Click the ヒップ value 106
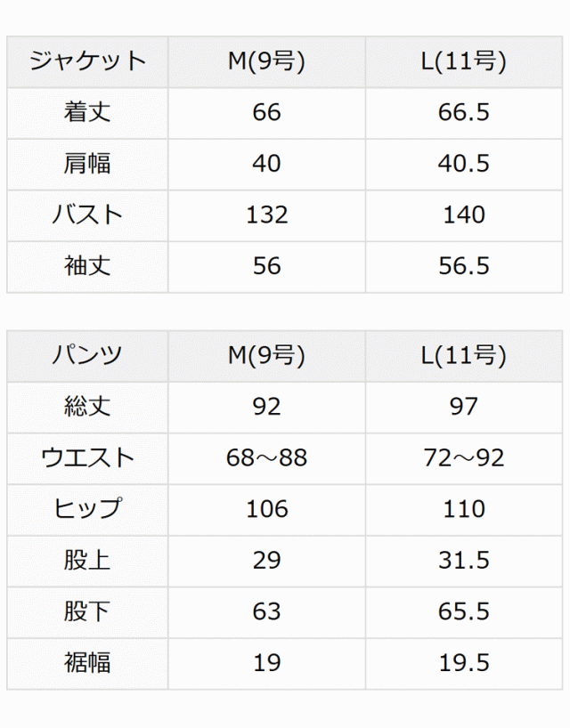The width and height of the screenshot is (570, 728). point(266,509)
